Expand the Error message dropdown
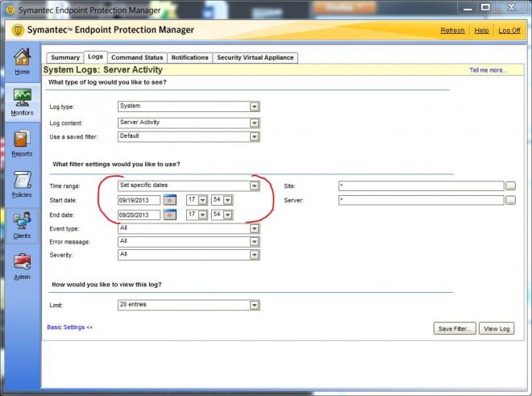Viewport: 532px width, 396px height. click(254, 241)
